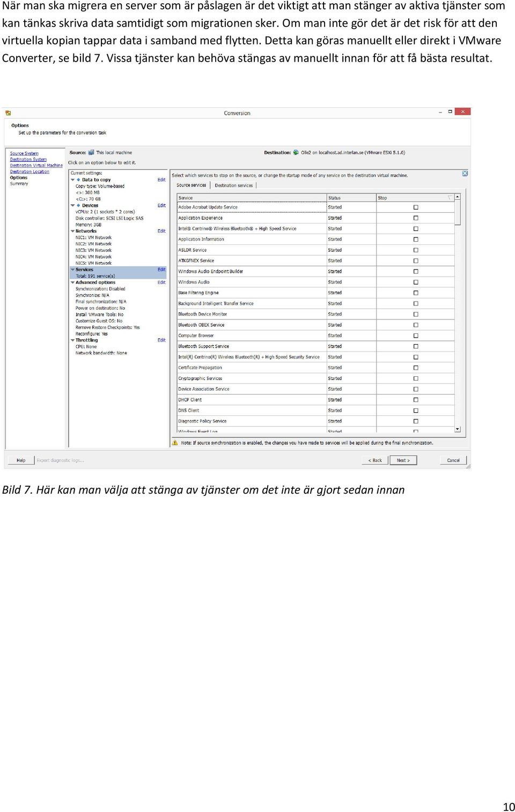
Task: Go to Destination Virtual Machine step
Action: point(36,166)
